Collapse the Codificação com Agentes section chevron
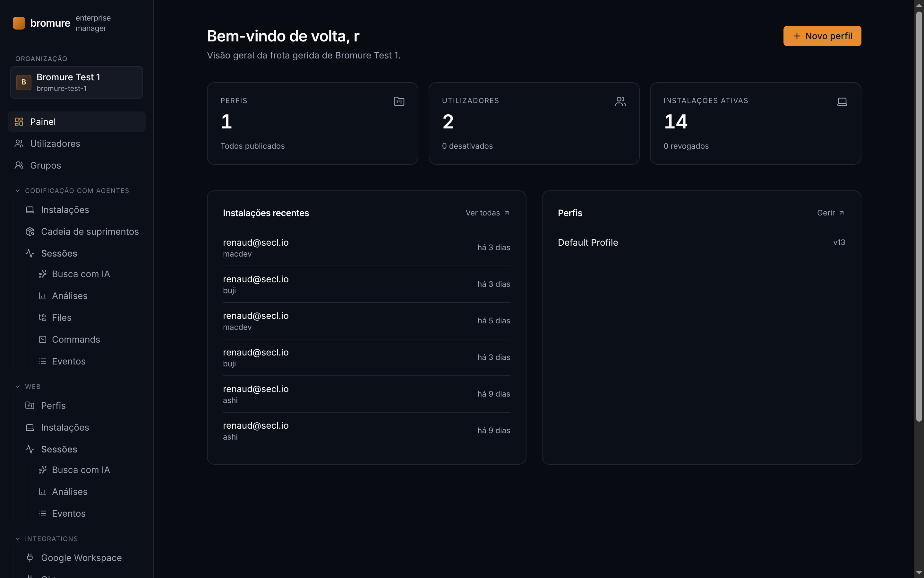 coord(18,191)
